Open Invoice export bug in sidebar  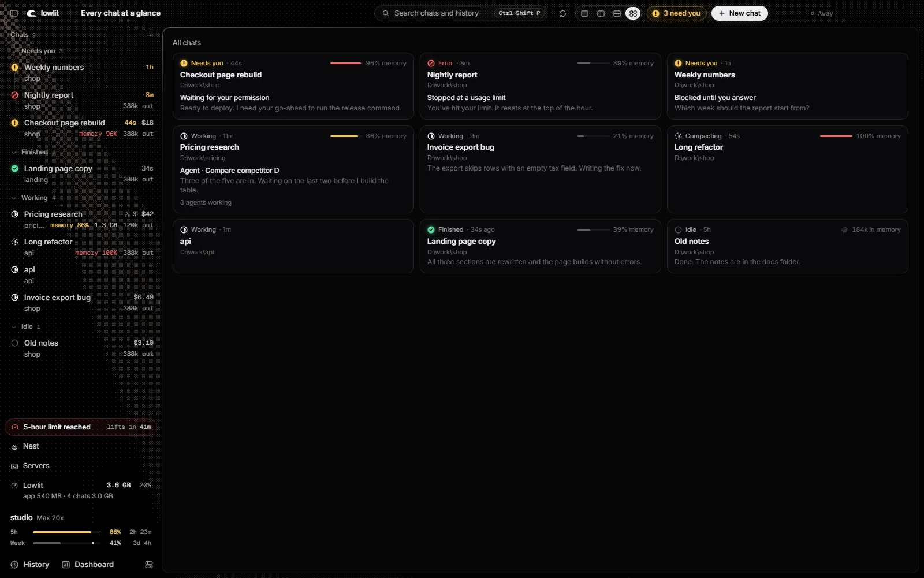[x=81, y=303]
